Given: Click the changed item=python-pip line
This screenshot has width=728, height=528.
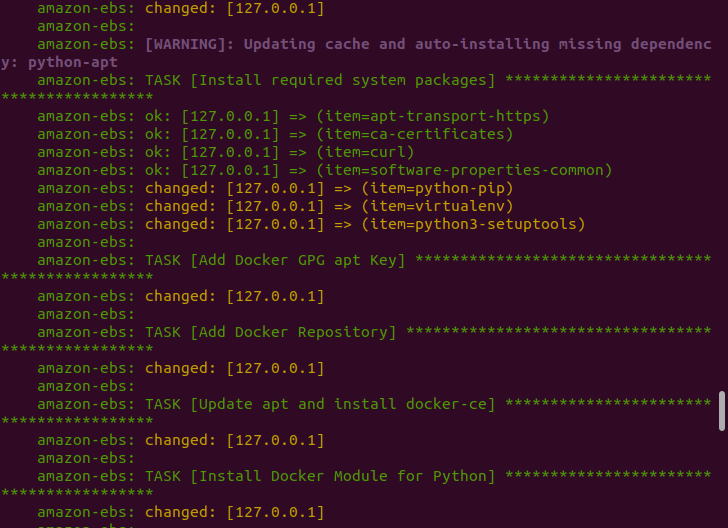Looking at the screenshot, I should coord(302,188).
